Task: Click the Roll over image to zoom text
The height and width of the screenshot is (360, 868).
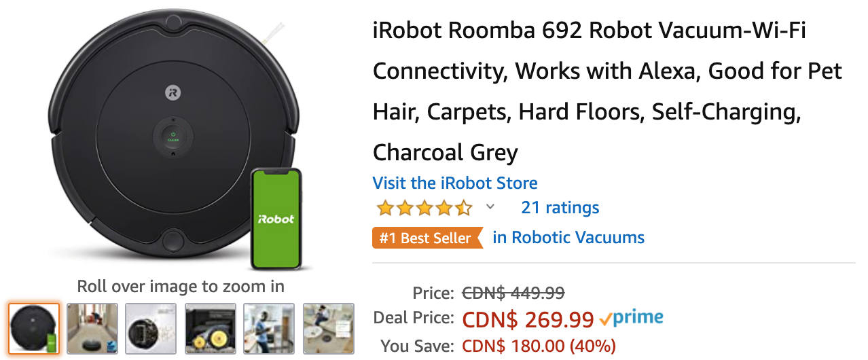Action: click(181, 286)
